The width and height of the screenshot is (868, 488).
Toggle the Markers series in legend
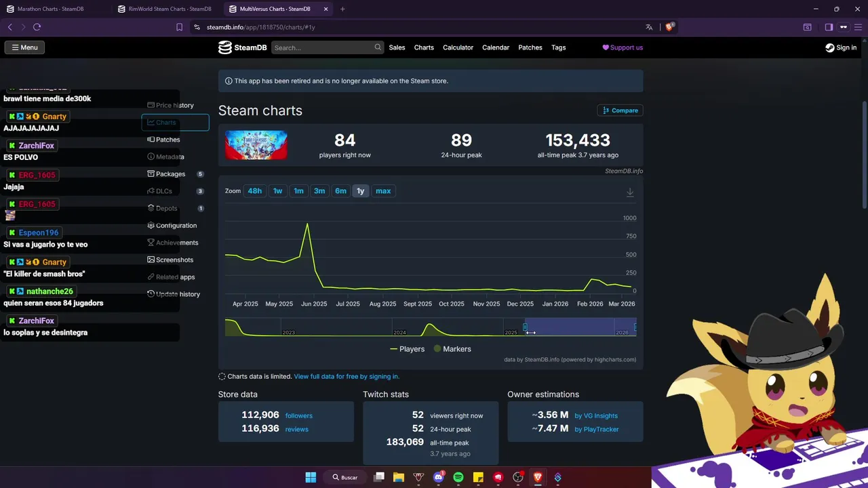452,349
